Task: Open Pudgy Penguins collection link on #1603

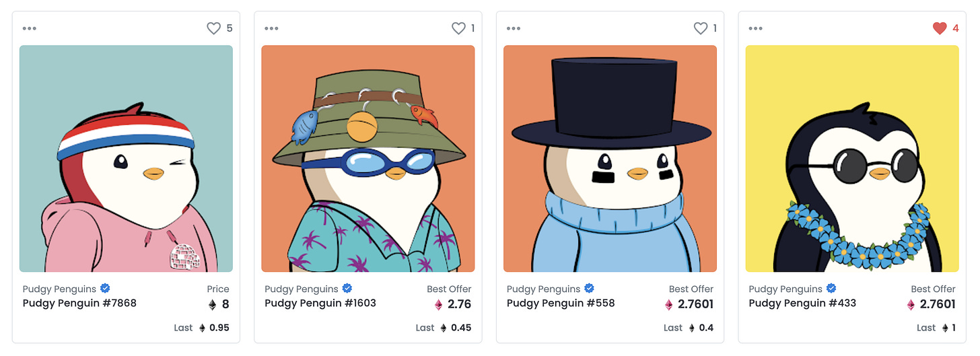Action: point(302,289)
